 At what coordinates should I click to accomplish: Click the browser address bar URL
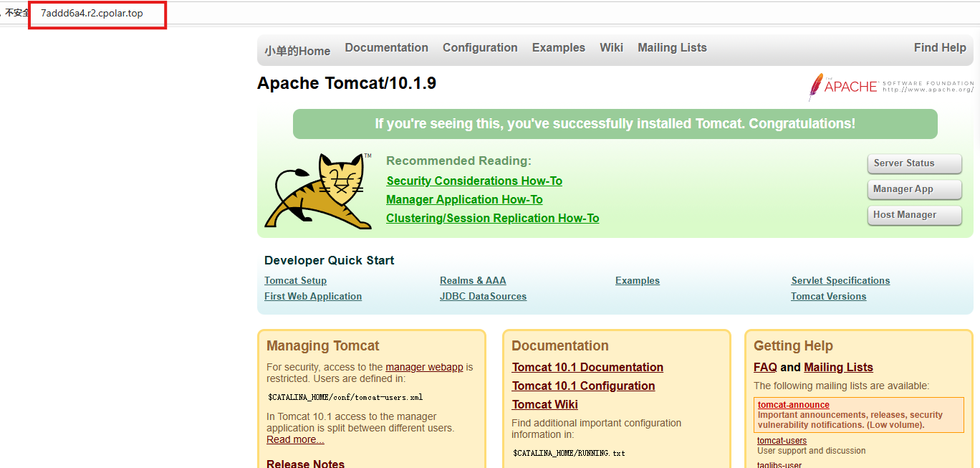92,14
